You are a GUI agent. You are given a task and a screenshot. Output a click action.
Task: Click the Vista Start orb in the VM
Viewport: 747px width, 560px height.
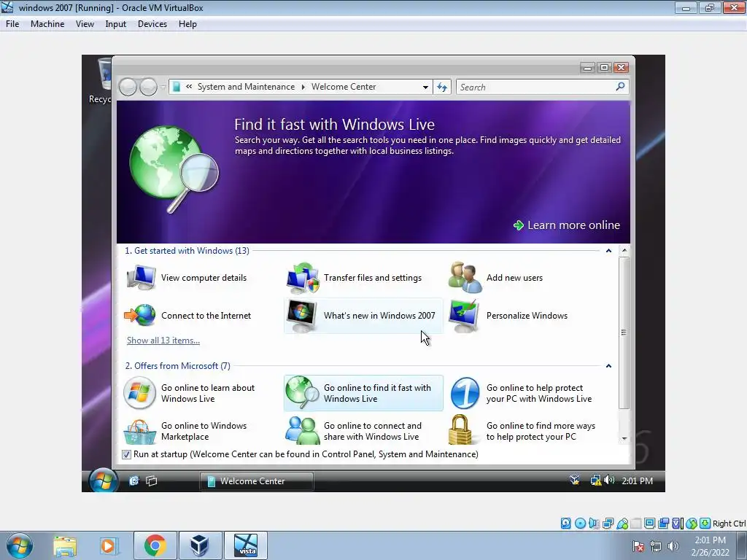coord(103,480)
